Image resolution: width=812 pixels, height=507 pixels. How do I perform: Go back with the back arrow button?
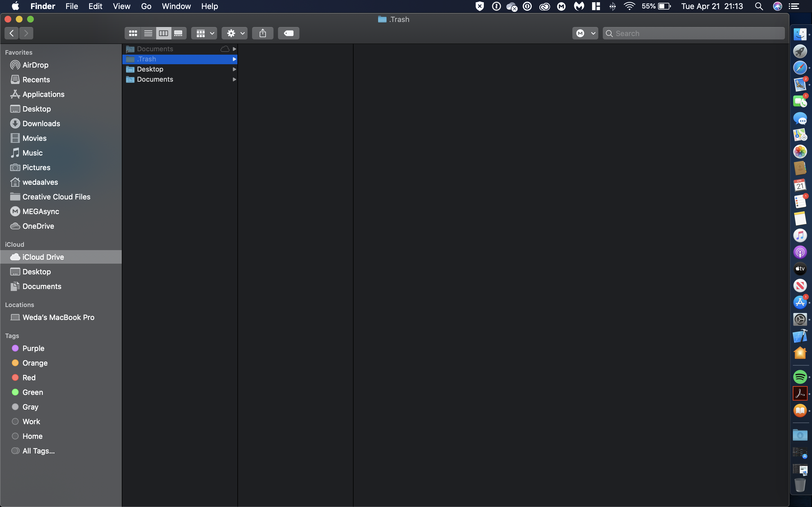(x=12, y=33)
